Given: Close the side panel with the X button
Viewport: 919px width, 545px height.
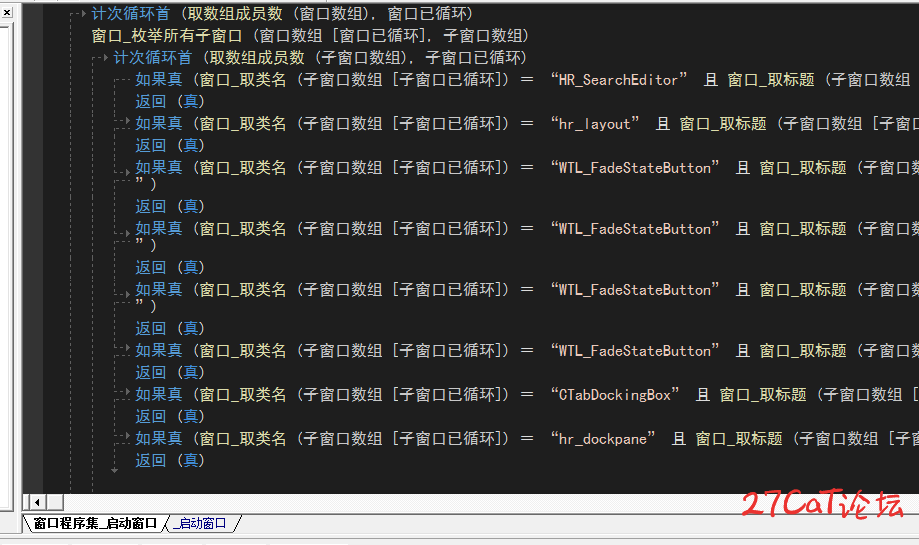Looking at the screenshot, I should [x=6, y=12].
